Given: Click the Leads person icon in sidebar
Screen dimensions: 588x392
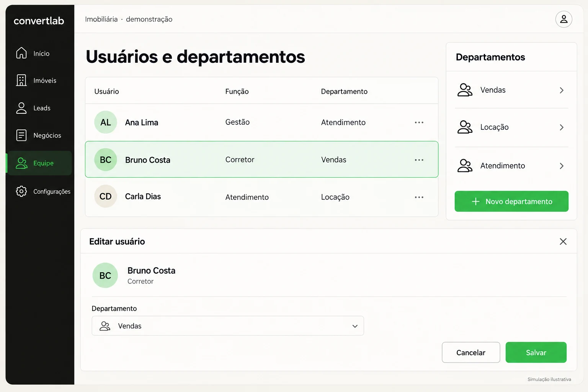Looking at the screenshot, I should click(21, 108).
